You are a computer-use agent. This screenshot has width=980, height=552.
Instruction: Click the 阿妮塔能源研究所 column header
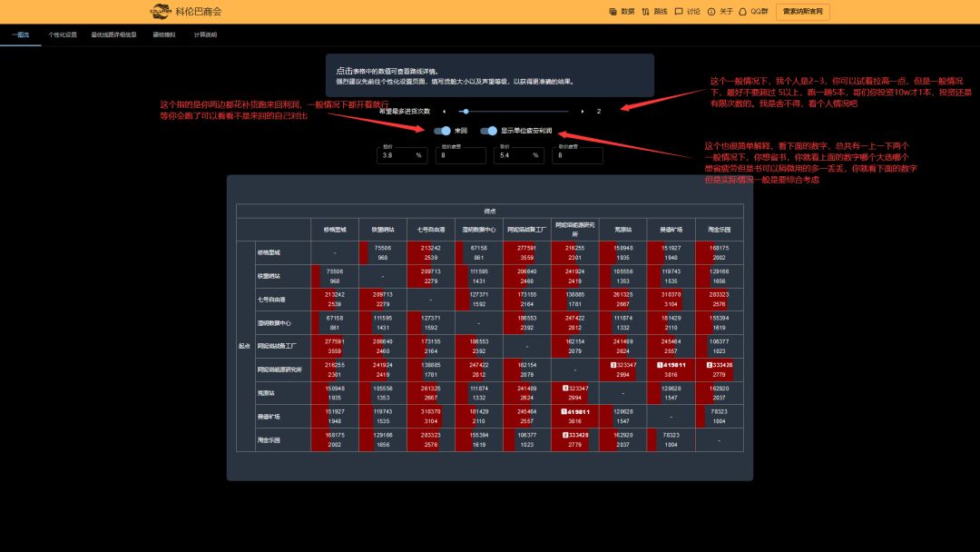575,230
